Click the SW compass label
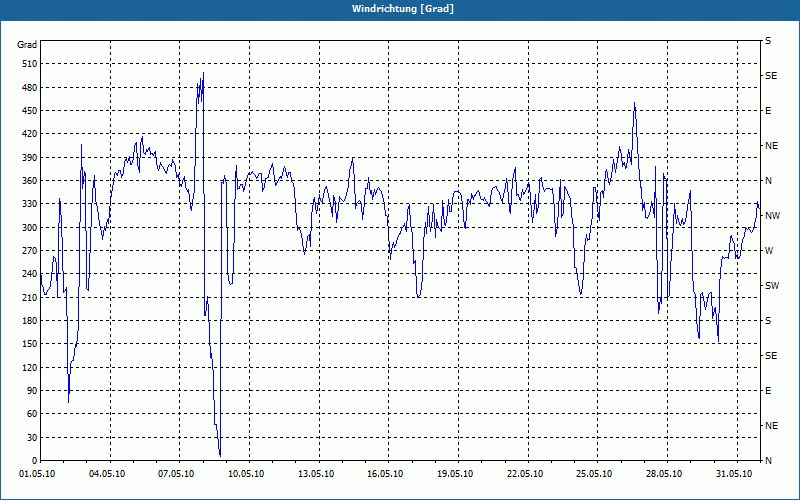Screen dimensions: 800x500 772,286
